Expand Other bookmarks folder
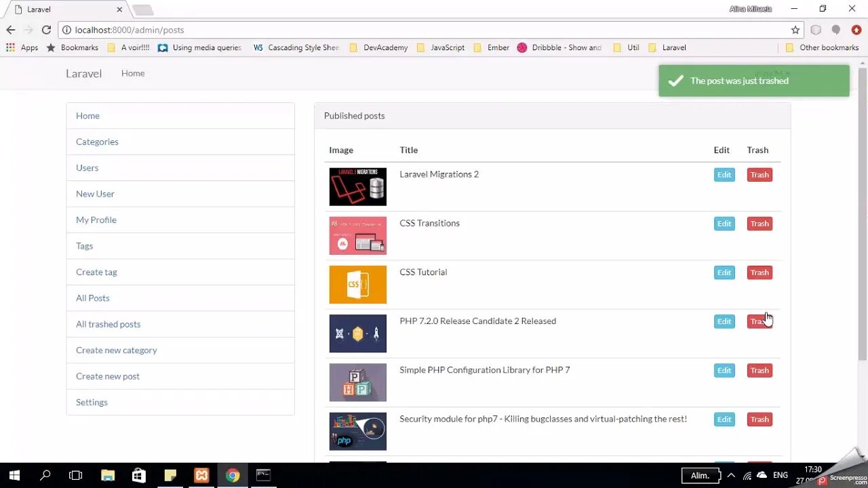Image resolution: width=868 pixels, height=488 pixels. pos(822,47)
